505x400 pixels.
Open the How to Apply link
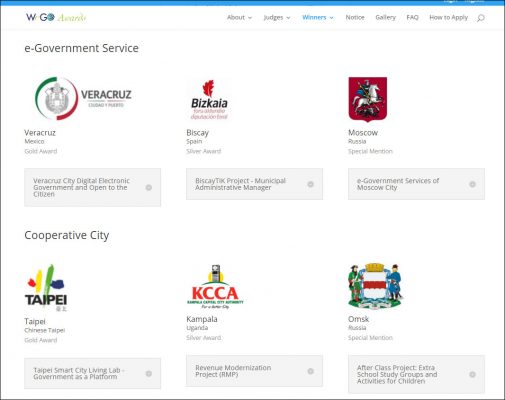[448, 17]
